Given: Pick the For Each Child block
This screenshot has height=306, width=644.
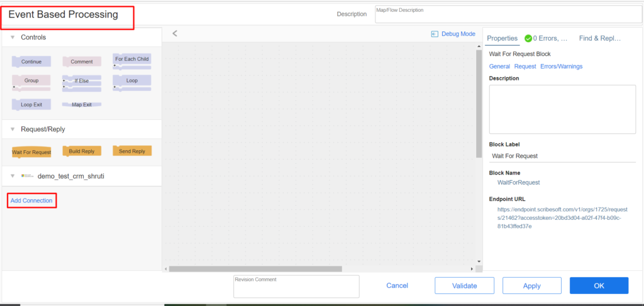Looking at the screenshot, I should coord(132,61).
